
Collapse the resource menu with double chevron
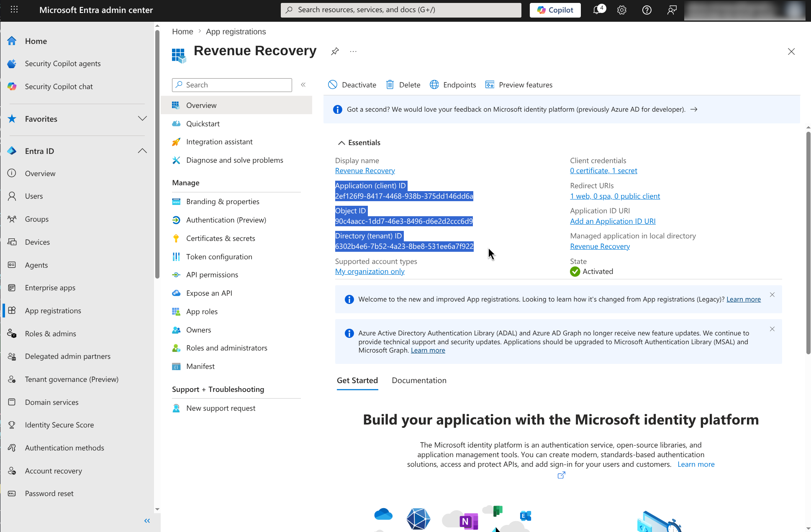pos(303,85)
